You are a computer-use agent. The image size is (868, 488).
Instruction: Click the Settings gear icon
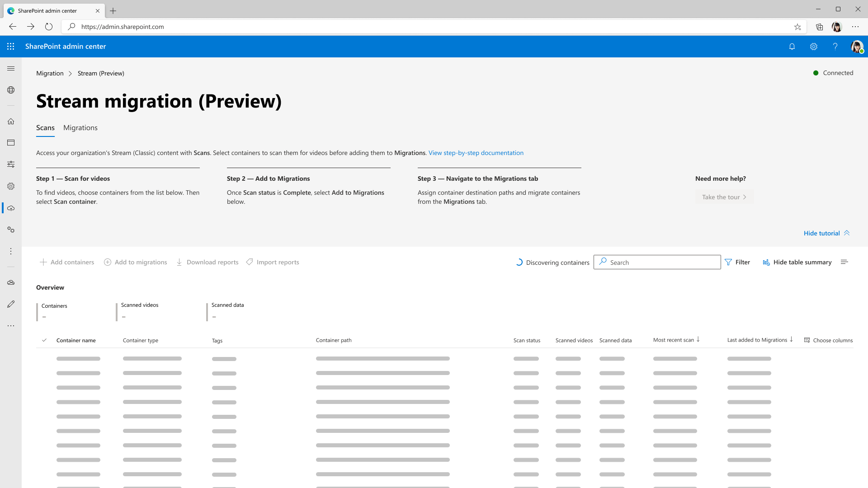(814, 46)
